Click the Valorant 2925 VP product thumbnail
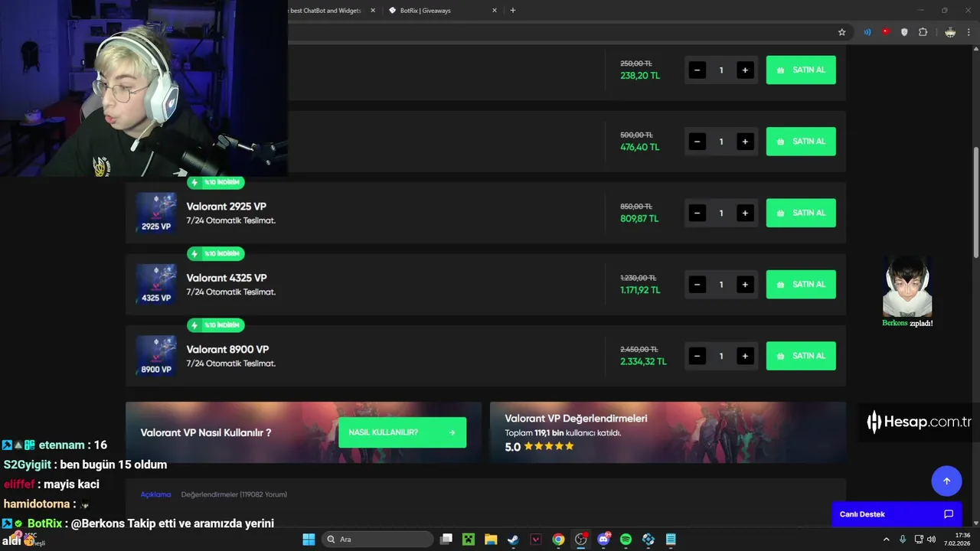Screen dimensions: 980x551 pyautogui.click(x=156, y=213)
